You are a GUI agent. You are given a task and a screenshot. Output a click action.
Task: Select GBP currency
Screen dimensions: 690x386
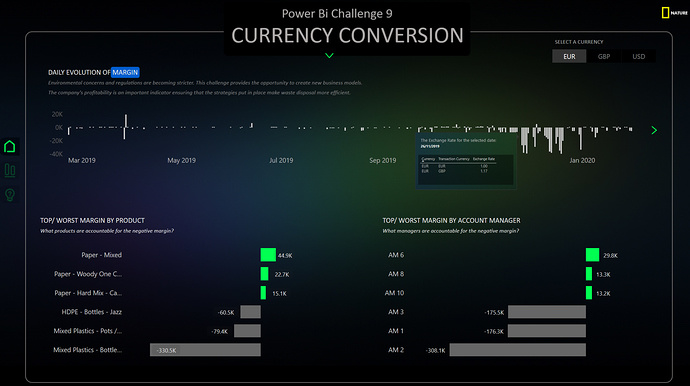pyautogui.click(x=604, y=56)
